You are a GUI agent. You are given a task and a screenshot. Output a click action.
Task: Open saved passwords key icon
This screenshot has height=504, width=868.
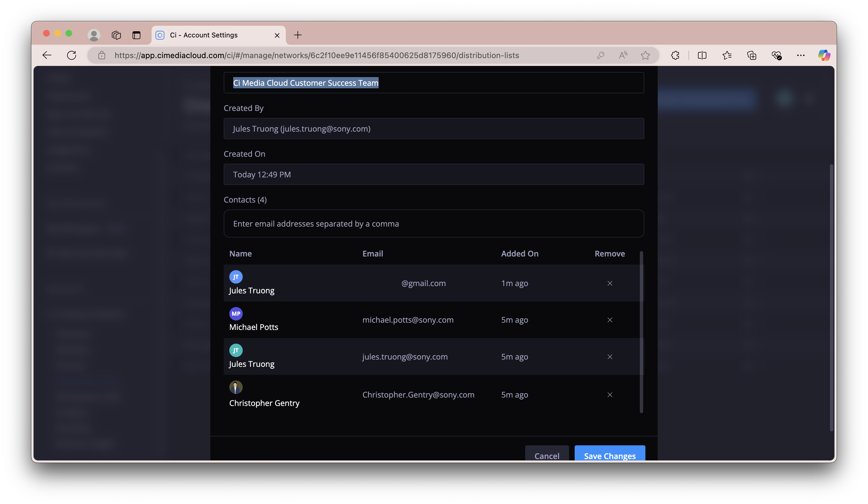[600, 55]
